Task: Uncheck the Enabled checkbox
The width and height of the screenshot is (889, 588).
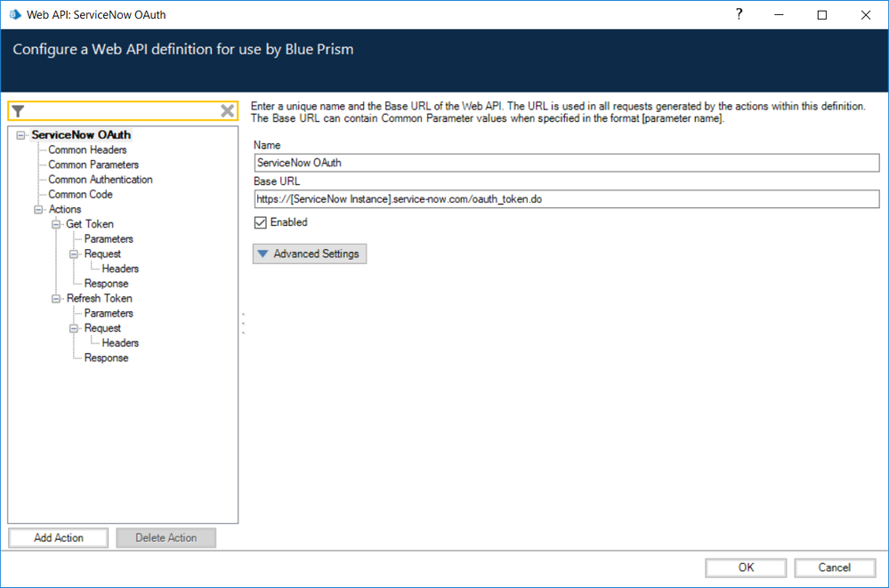Action: click(x=261, y=222)
